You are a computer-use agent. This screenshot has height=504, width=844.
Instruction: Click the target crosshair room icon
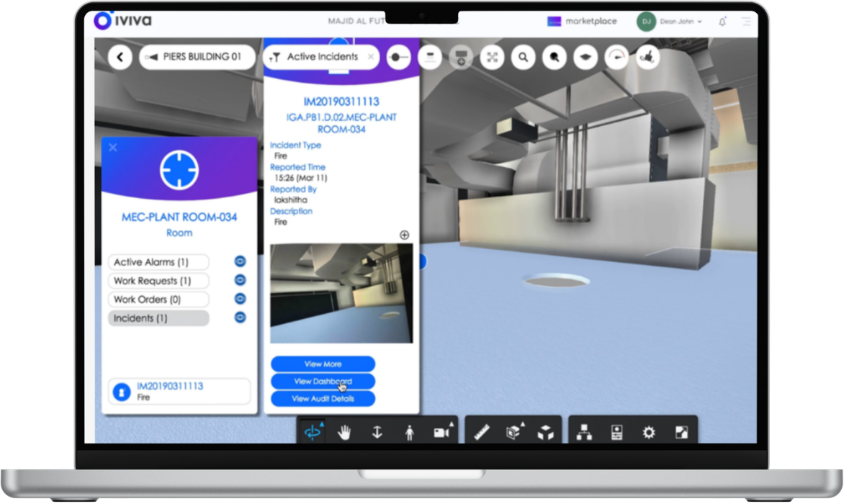[x=179, y=171]
